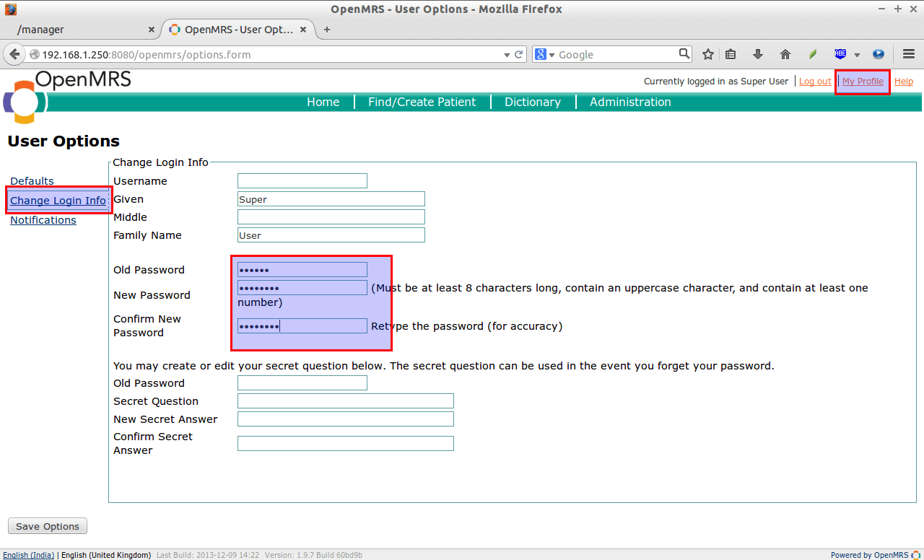Switch language to English (India)
This screenshot has height=560, width=924.
point(27,555)
